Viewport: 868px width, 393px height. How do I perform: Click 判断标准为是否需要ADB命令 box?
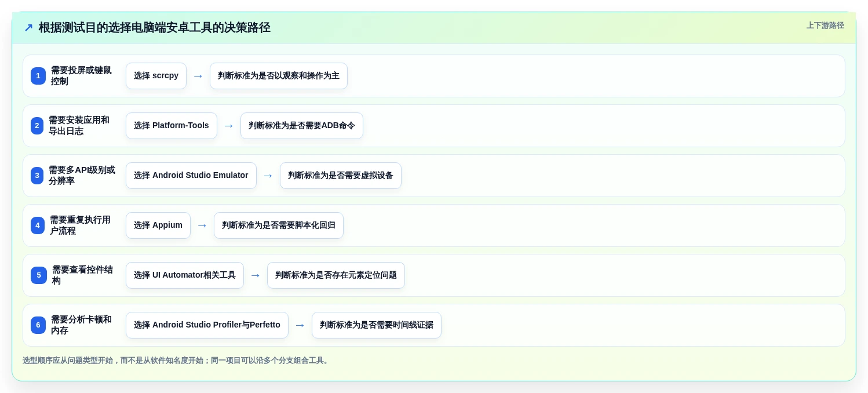[x=302, y=126]
